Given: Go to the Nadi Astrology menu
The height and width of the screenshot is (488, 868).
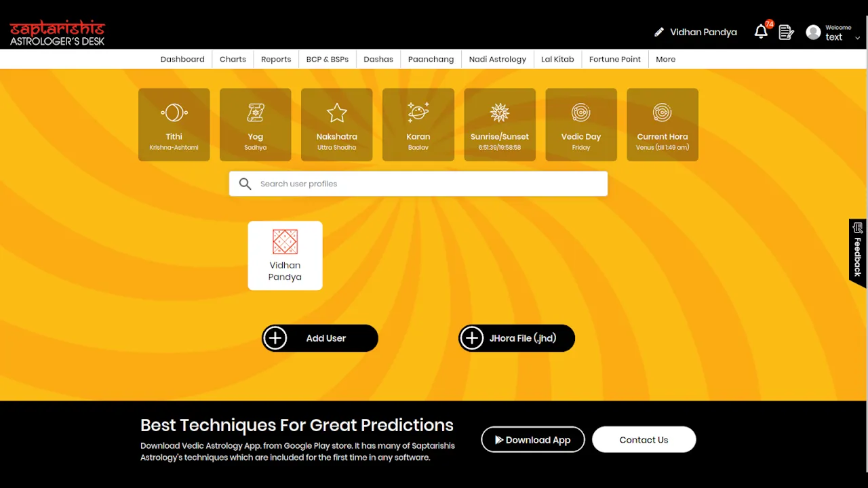Looking at the screenshot, I should (x=497, y=59).
